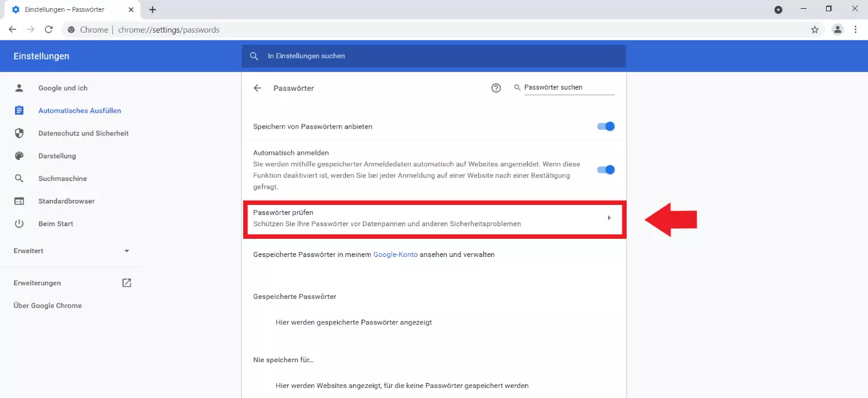Follow the Google-Konto link
The width and height of the screenshot is (868, 398).
[395, 254]
